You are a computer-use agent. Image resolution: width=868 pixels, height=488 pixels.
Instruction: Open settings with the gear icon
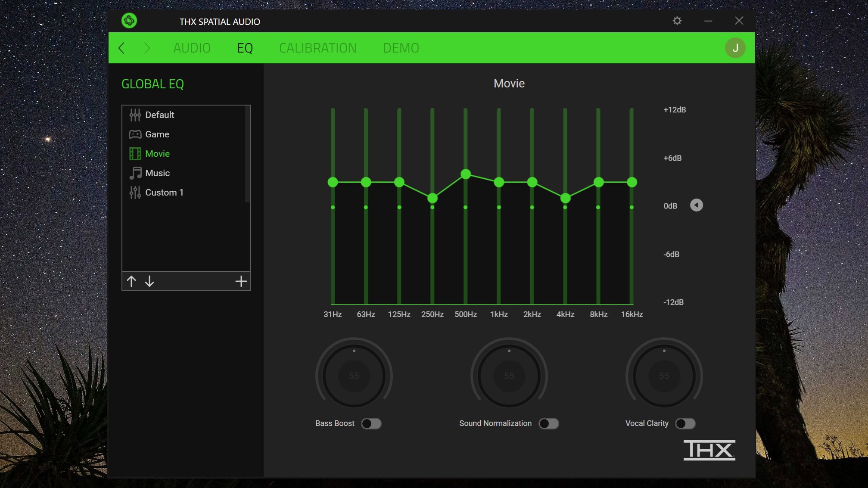(677, 21)
